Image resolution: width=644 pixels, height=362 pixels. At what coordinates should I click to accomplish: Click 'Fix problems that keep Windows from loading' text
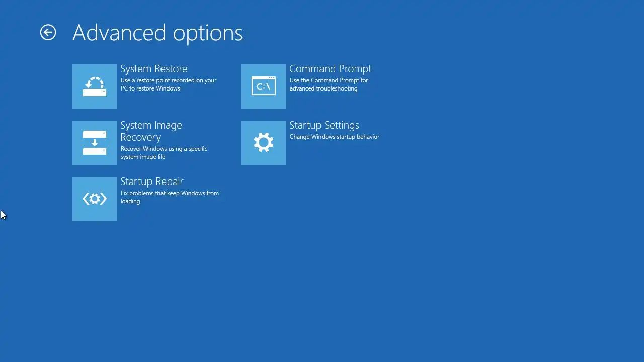pos(170,197)
